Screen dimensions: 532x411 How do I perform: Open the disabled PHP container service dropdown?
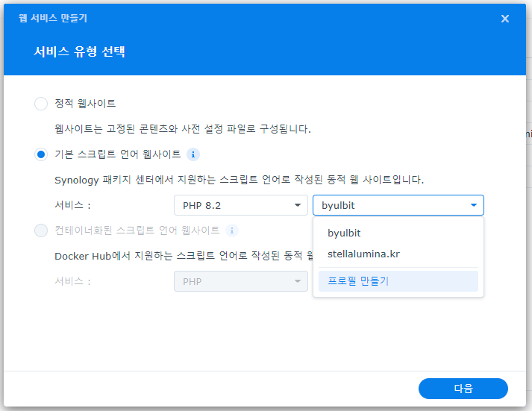tap(240, 281)
